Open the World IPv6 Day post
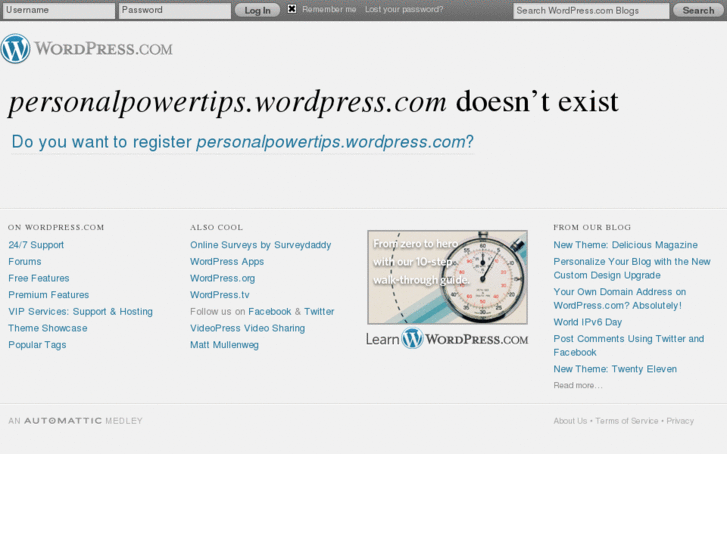Image resolution: width=727 pixels, height=545 pixels. click(x=587, y=322)
